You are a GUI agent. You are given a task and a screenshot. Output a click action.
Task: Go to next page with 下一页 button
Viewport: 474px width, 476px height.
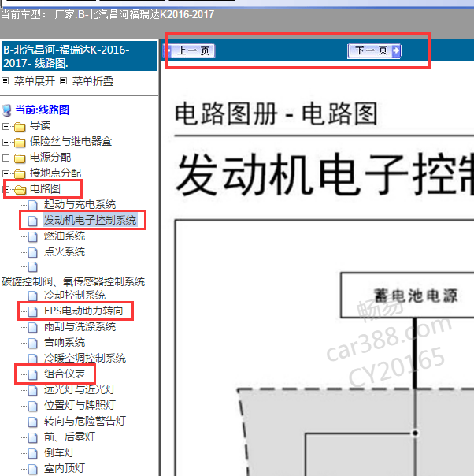pos(374,50)
